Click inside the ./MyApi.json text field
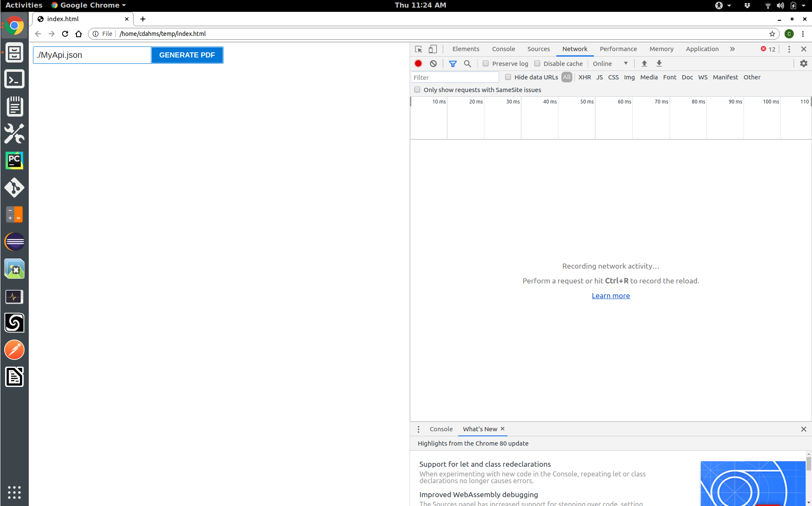812x506 pixels. click(x=91, y=55)
